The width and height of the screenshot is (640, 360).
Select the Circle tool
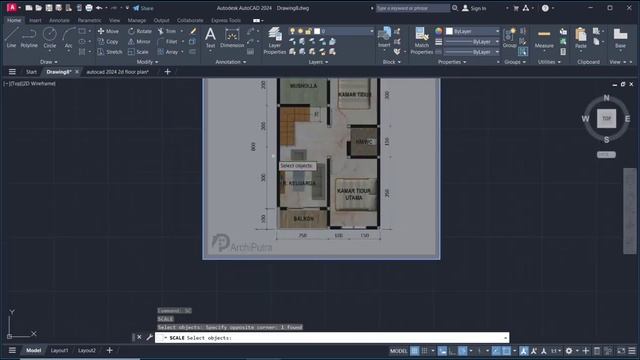(x=50, y=38)
